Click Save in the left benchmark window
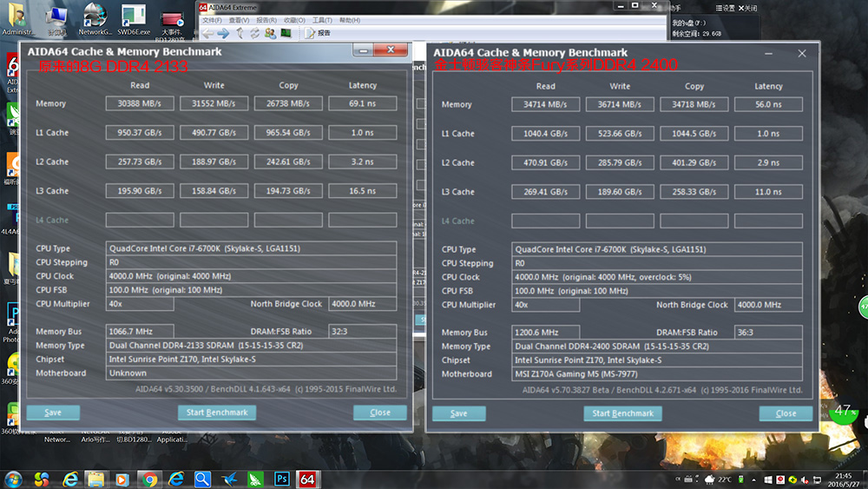868x489 pixels. [x=53, y=413]
